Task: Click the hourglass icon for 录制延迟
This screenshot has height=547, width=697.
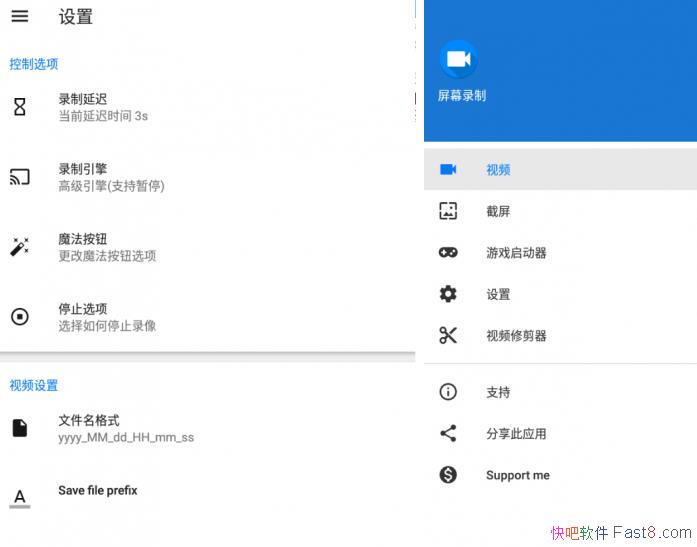Action: tap(20, 107)
